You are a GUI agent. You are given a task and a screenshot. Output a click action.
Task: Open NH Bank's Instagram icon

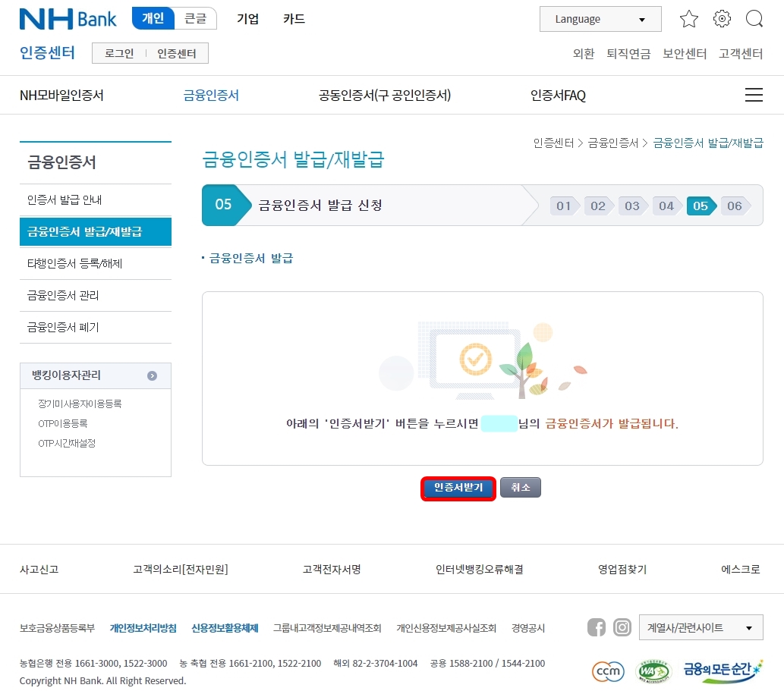point(622,627)
